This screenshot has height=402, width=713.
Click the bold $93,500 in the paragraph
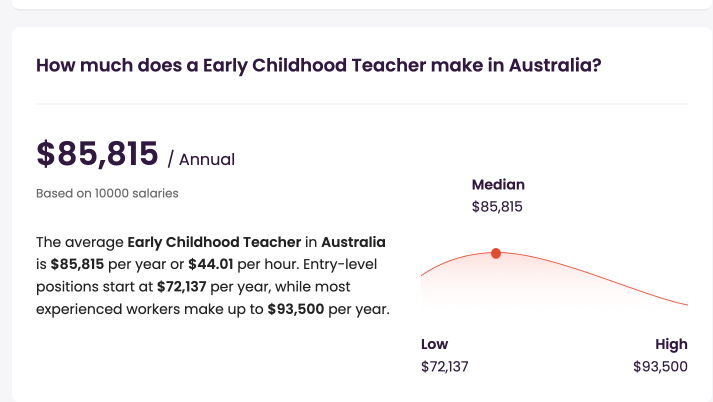click(295, 309)
